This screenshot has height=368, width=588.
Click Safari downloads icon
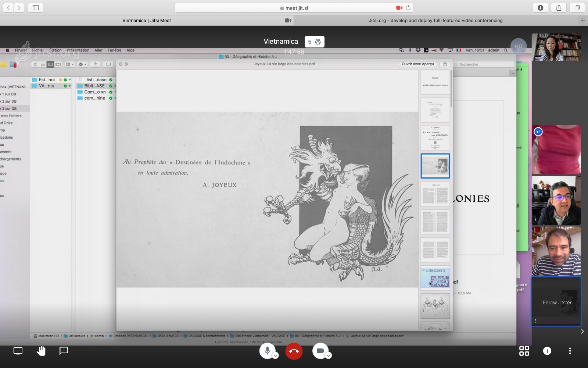point(540,8)
